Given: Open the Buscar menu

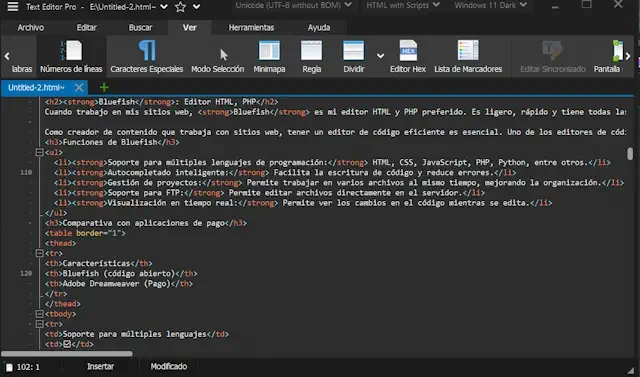Looking at the screenshot, I should [140, 28].
